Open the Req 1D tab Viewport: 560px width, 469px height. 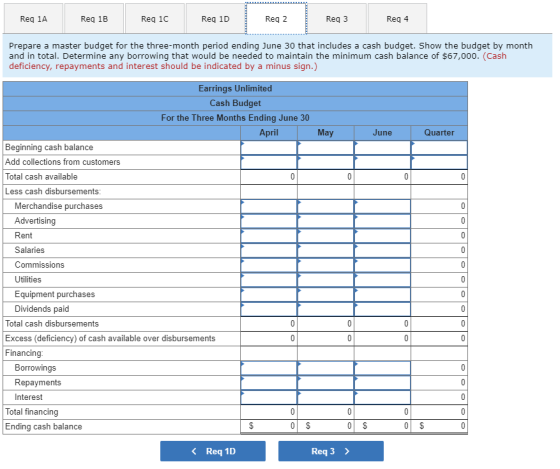215,19
